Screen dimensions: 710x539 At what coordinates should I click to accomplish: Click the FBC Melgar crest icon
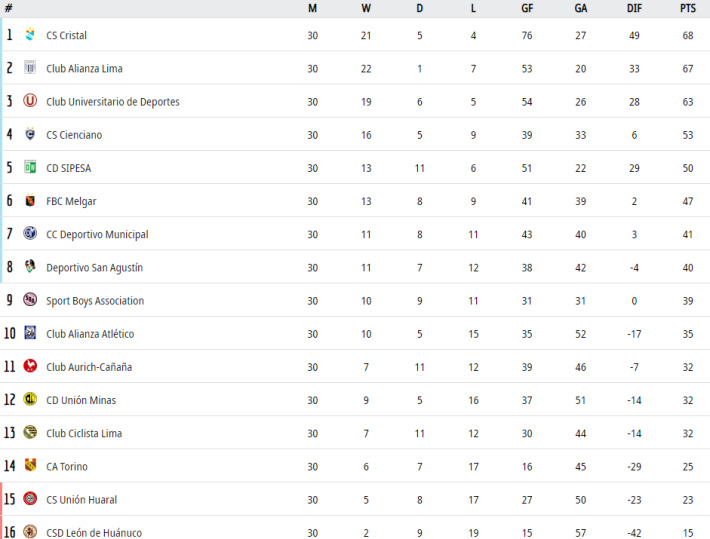(x=30, y=200)
